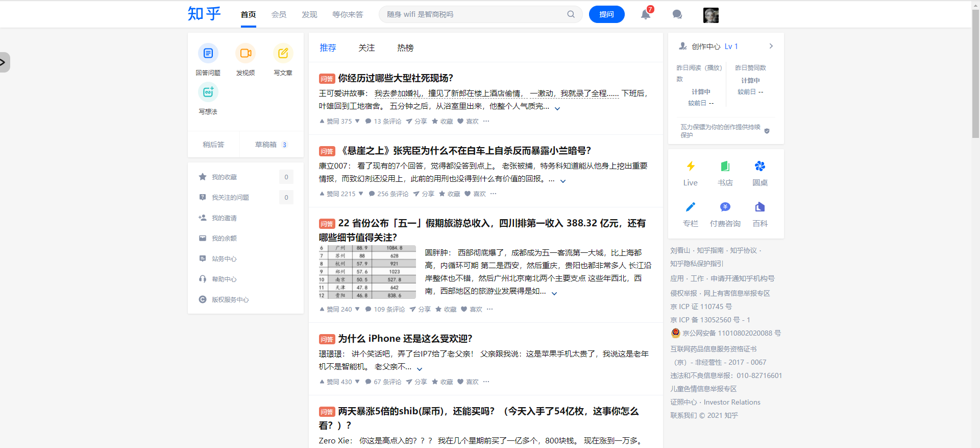Viewport: 980px width, 448px height.
Task: Open 我关注的问题 in sidebar
Action: pos(246,197)
